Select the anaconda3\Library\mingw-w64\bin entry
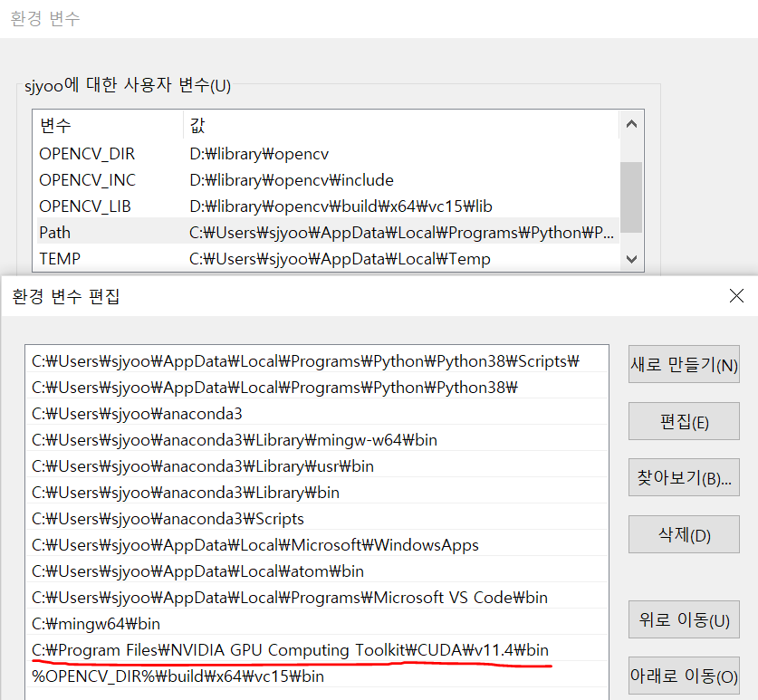 [x=317, y=440]
